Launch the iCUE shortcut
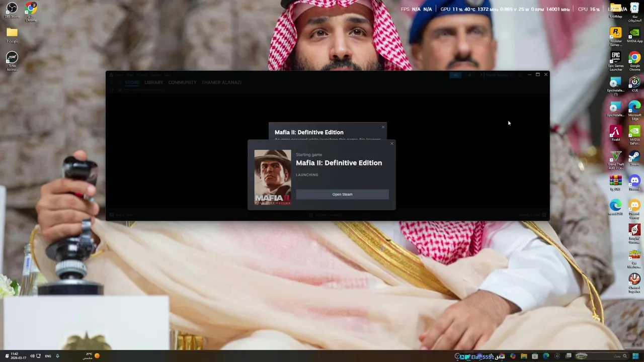This screenshot has width=644, height=362. tap(634, 84)
